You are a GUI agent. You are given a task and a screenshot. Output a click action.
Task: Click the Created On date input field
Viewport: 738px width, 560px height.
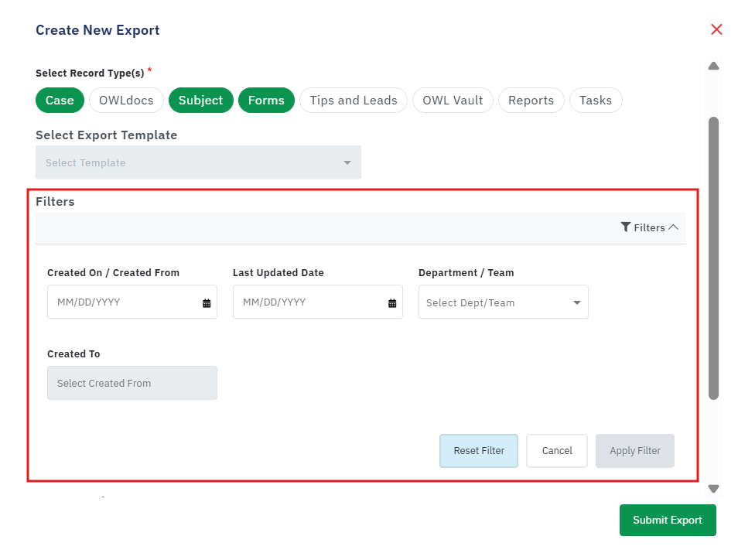[132, 302]
